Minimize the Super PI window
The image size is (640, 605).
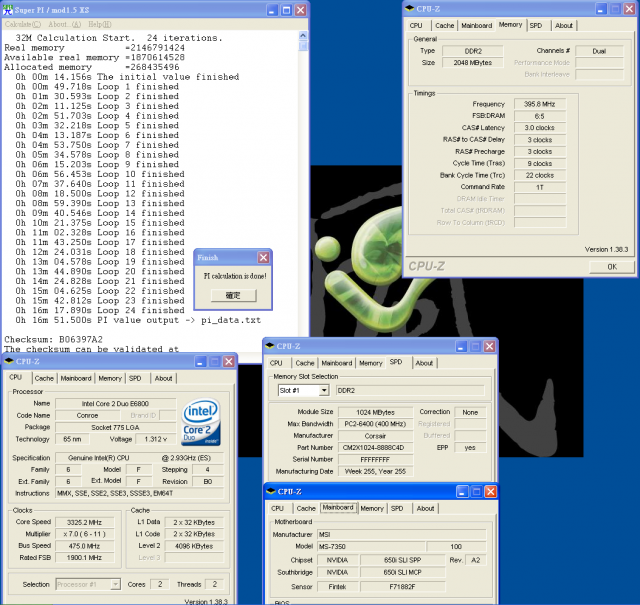pyautogui.click(x=273, y=10)
